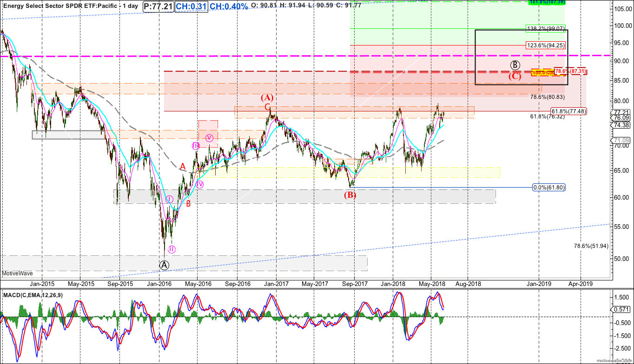Click the 74.38 moving average tag
This screenshot has width=634, height=364.
(621, 125)
